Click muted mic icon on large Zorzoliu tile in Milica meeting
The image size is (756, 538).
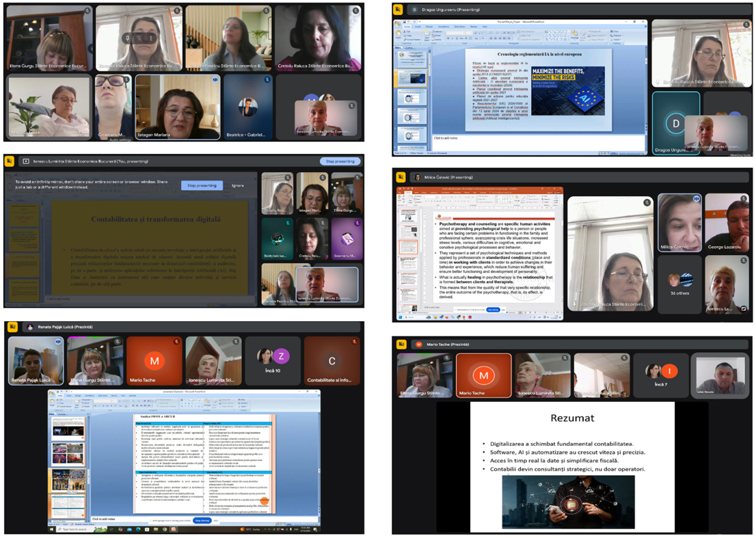tap(647, 202)
